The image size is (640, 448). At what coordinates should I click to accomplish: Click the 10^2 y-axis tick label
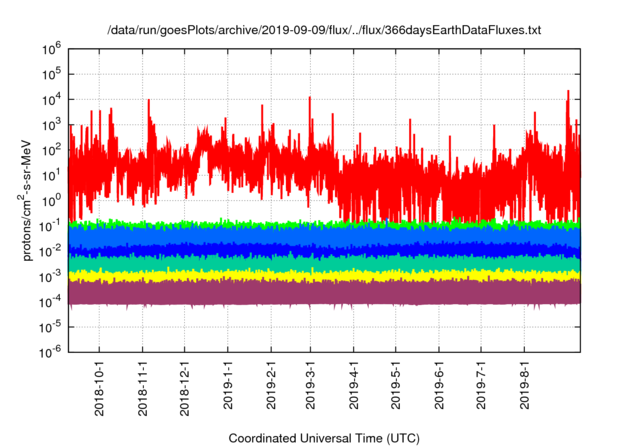(51, 151)
